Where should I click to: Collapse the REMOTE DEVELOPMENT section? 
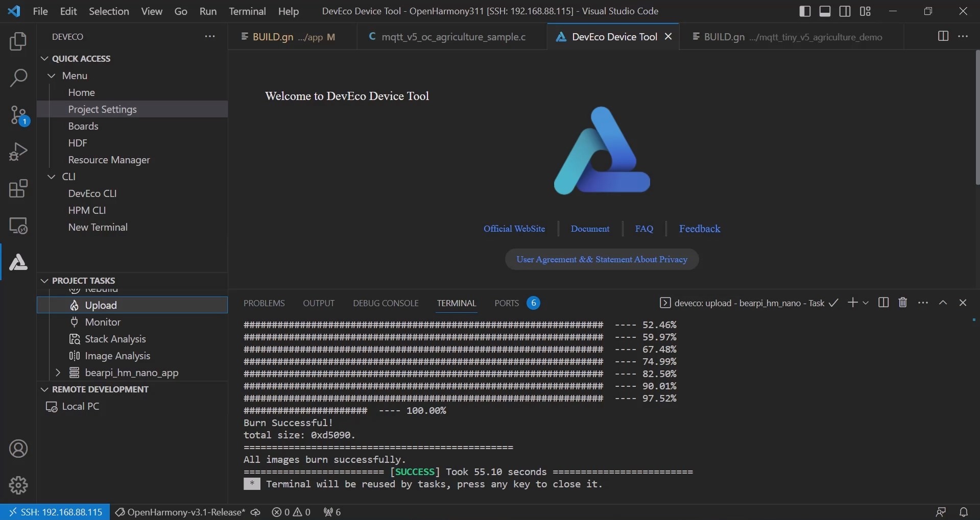[x=44, y=389]
